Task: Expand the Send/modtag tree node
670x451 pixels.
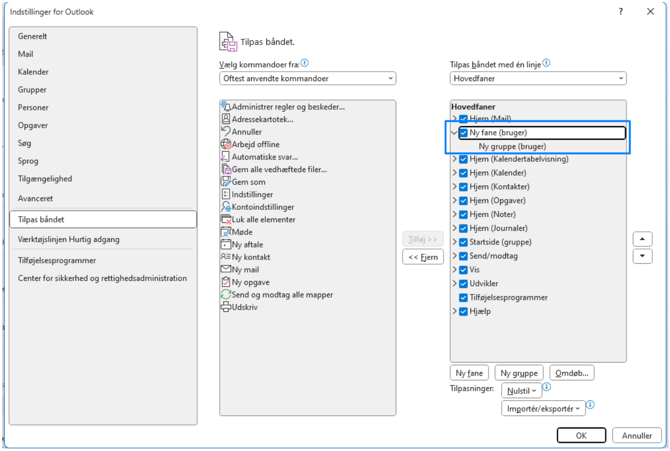Action: [x=455, y=256]
